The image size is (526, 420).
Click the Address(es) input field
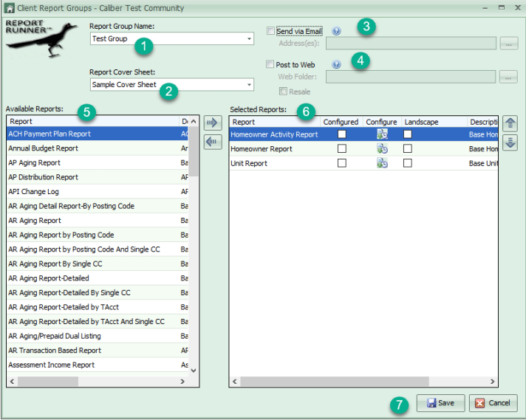click(411, 44)
